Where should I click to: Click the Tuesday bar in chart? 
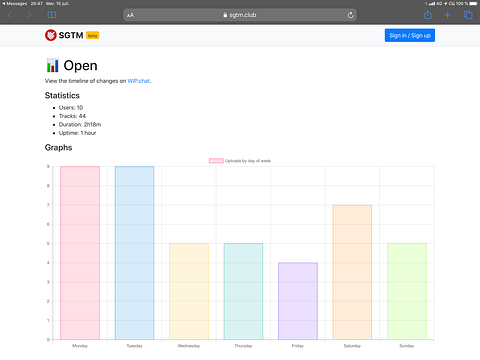tap(134, 253)
